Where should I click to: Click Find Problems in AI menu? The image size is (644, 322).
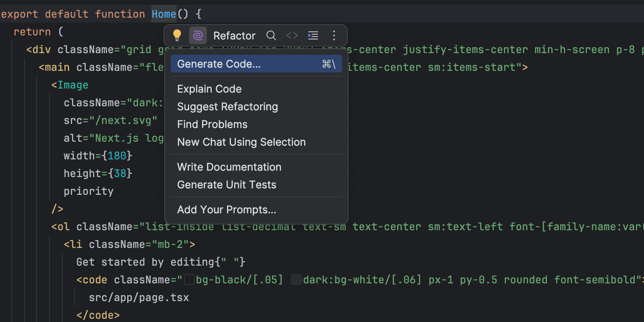click(x=212, y=124)
